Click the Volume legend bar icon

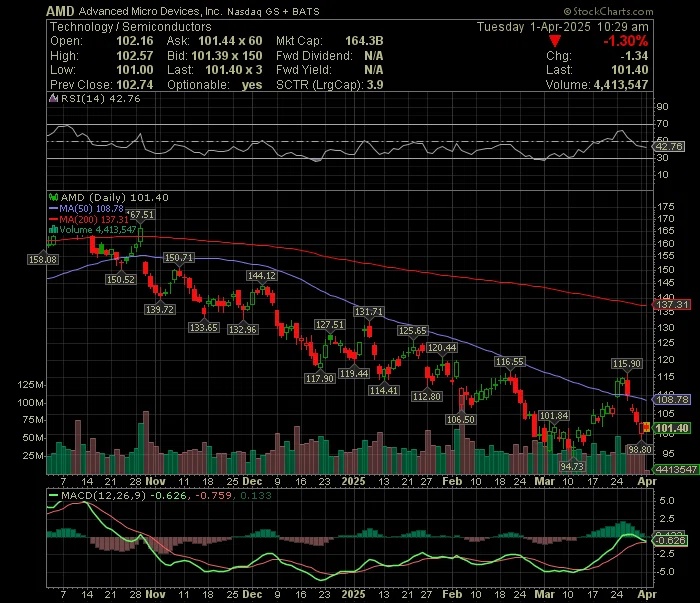(x=53, y=230)
